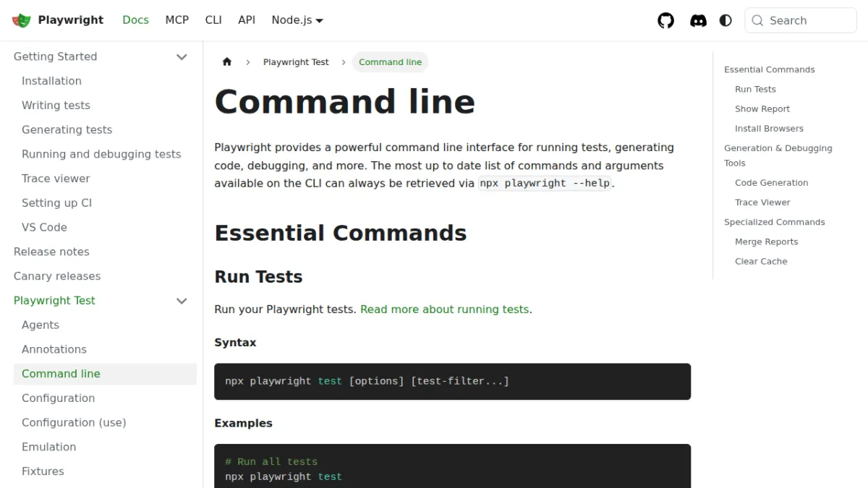Jump to Install Browsers in table of contents
868x488 pixels.
coord(769,128)
